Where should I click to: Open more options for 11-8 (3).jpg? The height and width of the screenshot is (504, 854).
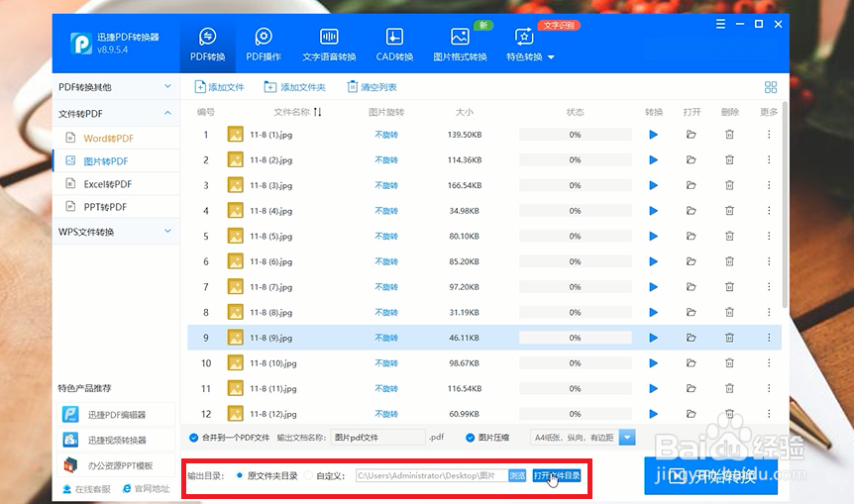click(769, 185)
